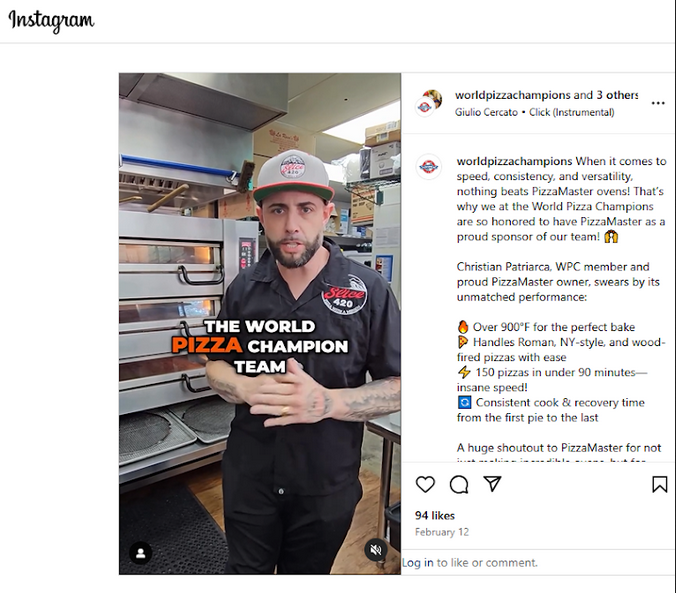View the 94 likes list
Screen dimensions: 676x593
point(435,515)
